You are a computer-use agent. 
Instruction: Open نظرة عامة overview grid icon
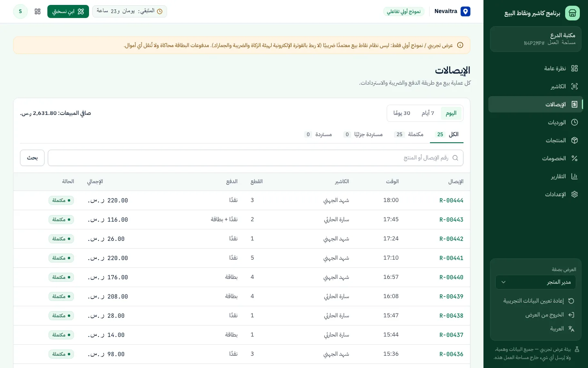(x=575, y=68)
